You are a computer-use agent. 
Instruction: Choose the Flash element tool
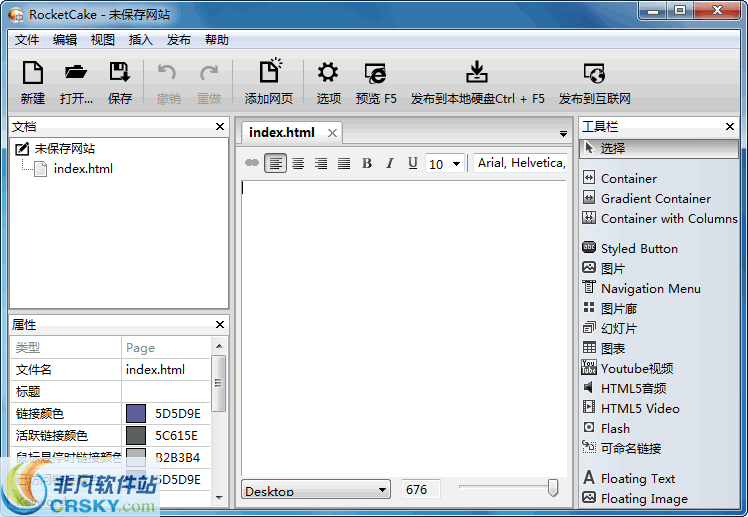pos(606,429)
